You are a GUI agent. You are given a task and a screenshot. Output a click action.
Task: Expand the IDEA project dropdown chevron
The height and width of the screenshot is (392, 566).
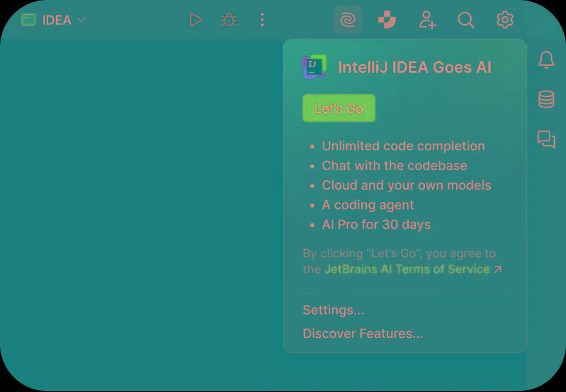pyautogui.click(x=82, y=20)
